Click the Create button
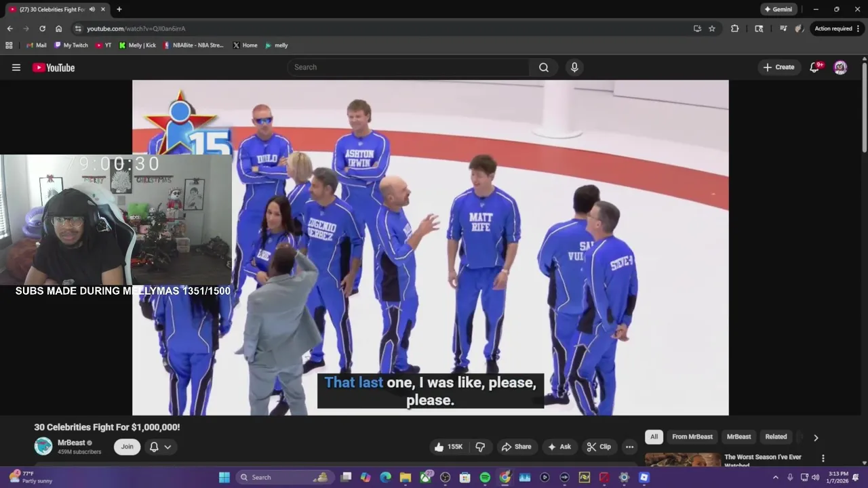868x488 pixels. click(x=778, y=67)
